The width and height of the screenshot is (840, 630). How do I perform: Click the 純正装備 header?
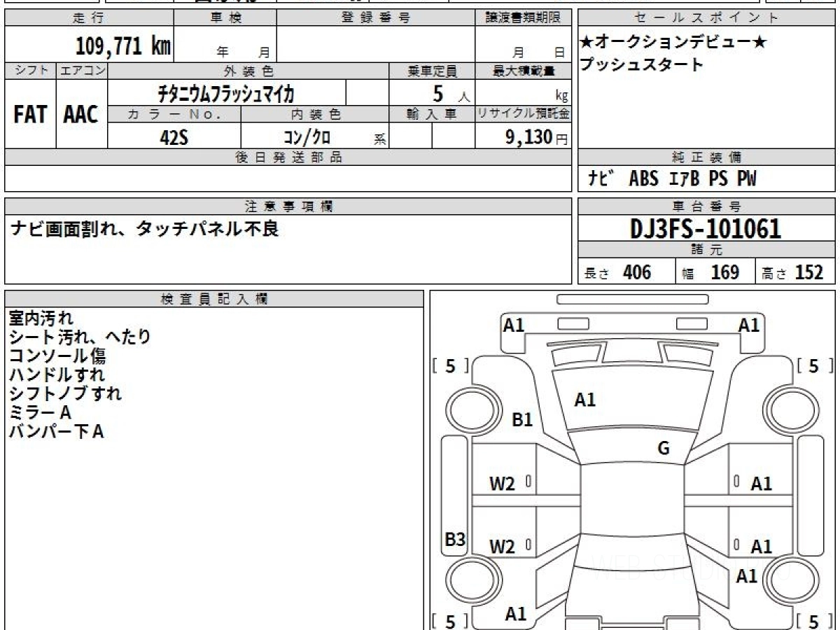(x=706, y=157)
